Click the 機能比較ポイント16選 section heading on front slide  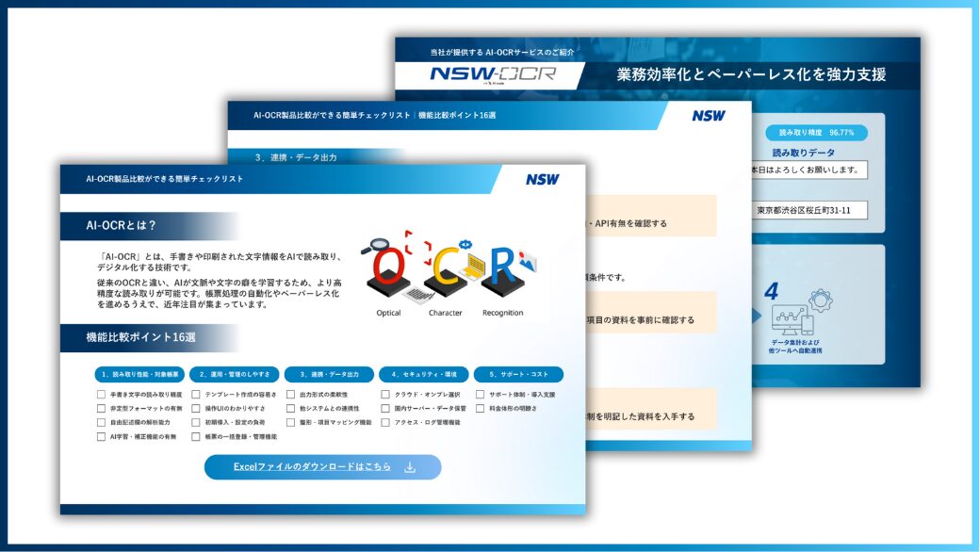[x=140, y=338]
